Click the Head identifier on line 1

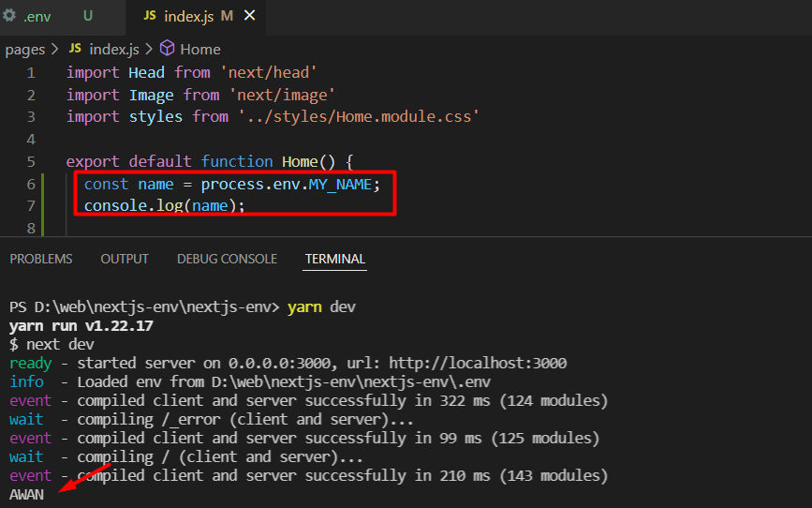[146, 72]
